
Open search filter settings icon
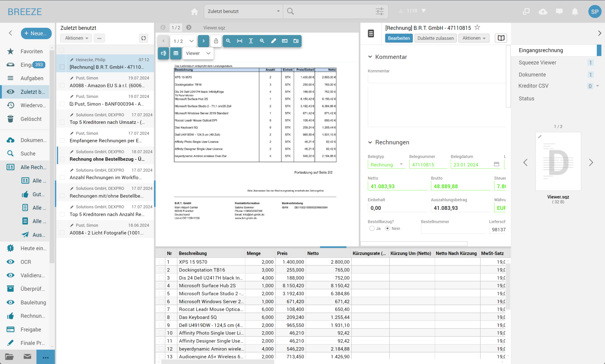pyautogui.click(x=380, y=12)
